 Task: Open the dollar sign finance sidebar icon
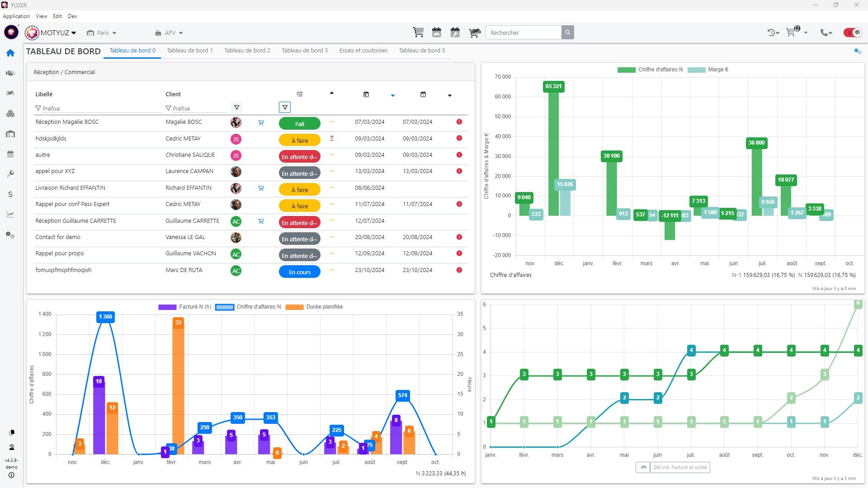click(10, 194)
